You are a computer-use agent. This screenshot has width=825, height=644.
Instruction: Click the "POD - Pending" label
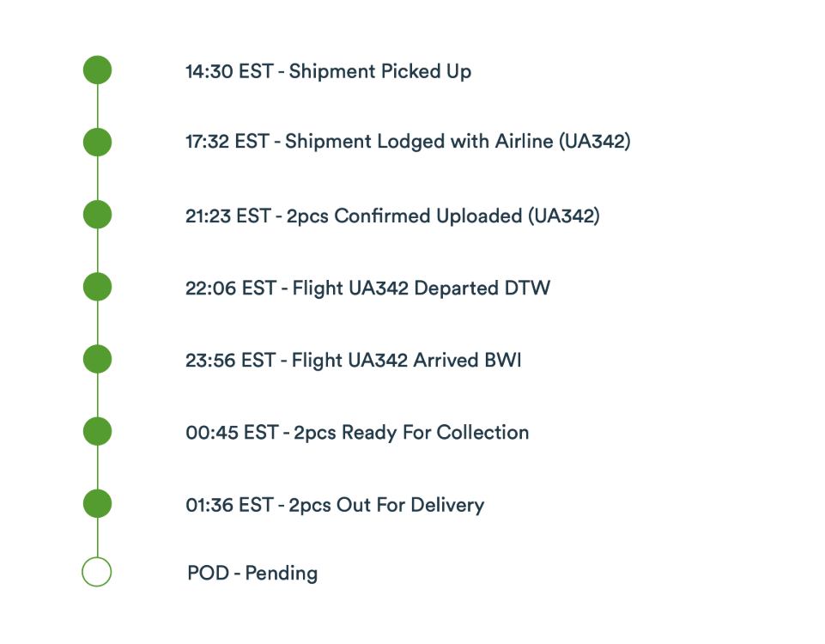pos(252,573)
